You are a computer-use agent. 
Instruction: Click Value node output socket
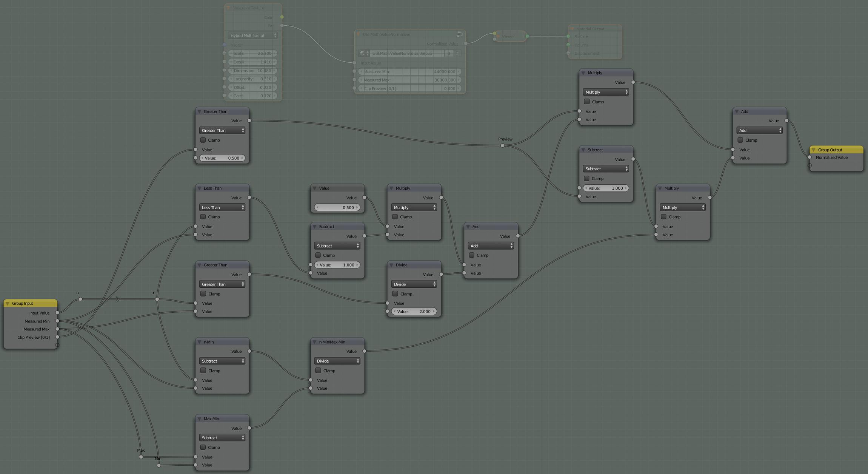pos(364,198)
